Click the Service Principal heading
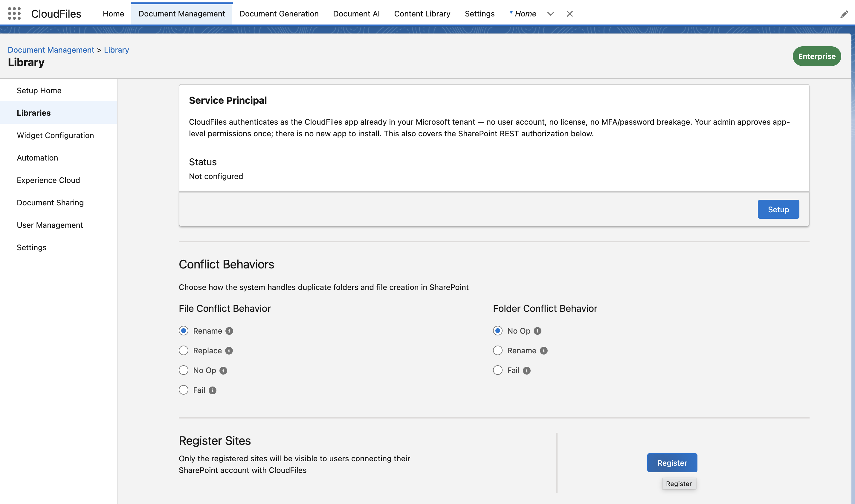 click(228, 100)
